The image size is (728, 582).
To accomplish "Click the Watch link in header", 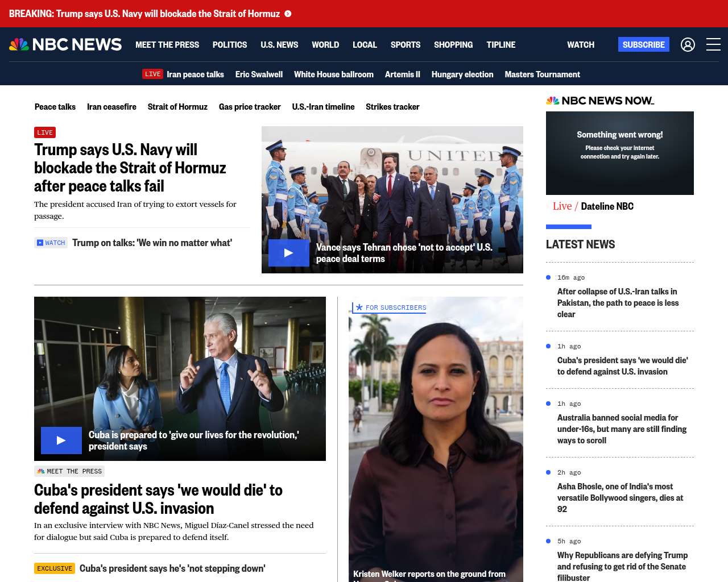I will click(x=581, y=44).
